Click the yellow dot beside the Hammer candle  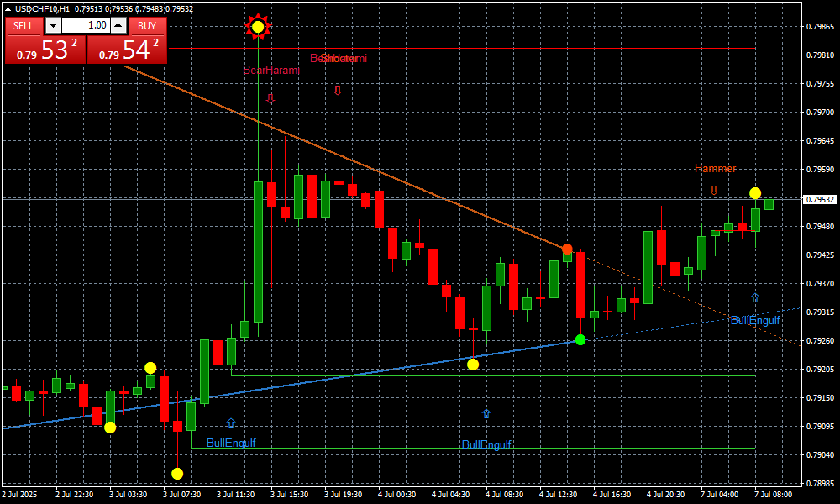pos(755,193)
